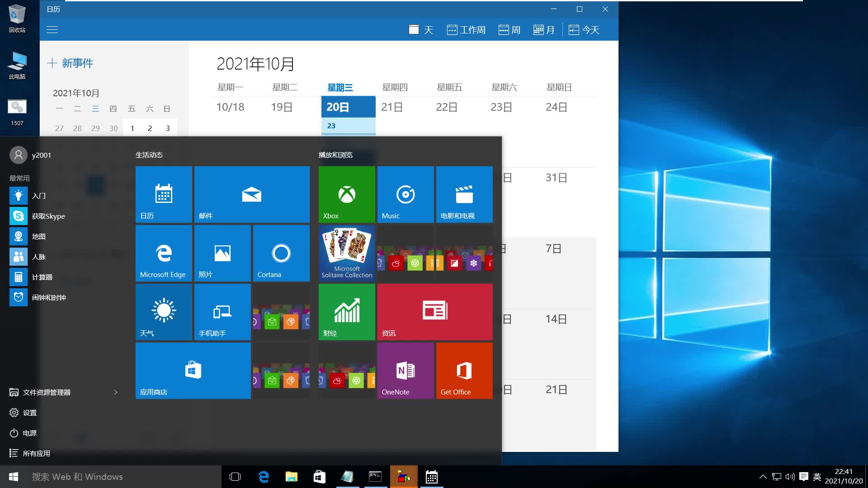Open the 23 event on the 20th
868x488 pixels.
point(348,126)
